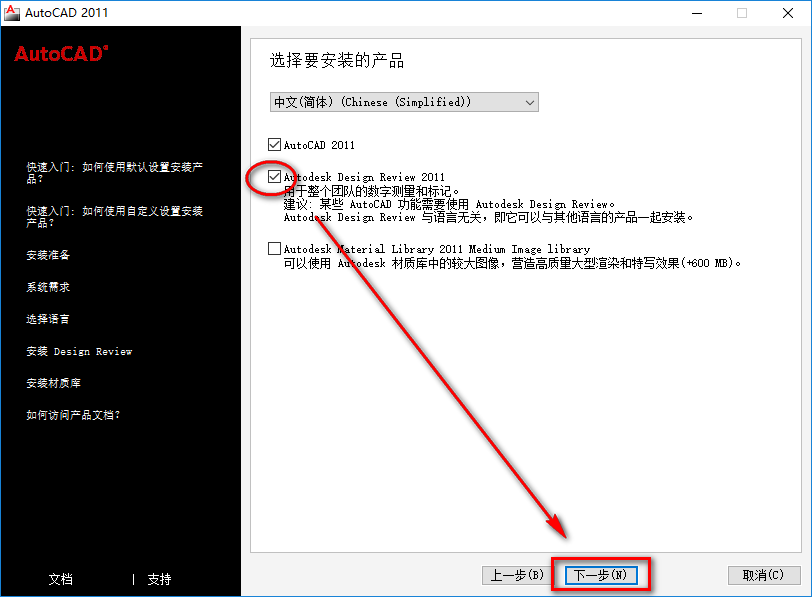
Task: Click the AutoCAD logo in sidebar
Action: (x=59, y=55)
